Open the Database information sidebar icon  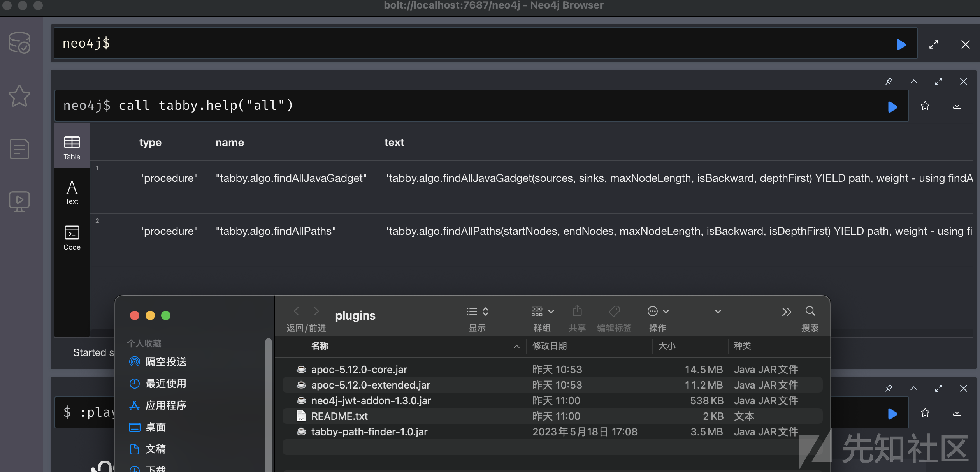[x=19, y=43]
